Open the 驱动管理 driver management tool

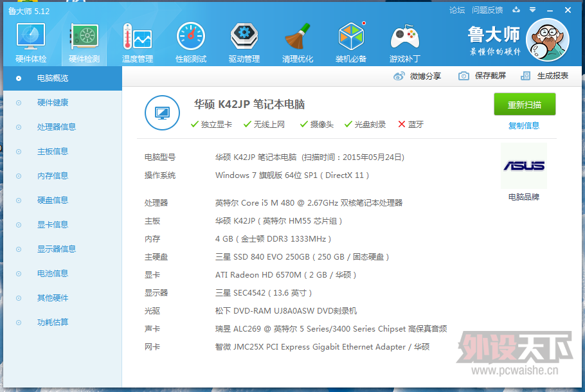pos(244,40)
